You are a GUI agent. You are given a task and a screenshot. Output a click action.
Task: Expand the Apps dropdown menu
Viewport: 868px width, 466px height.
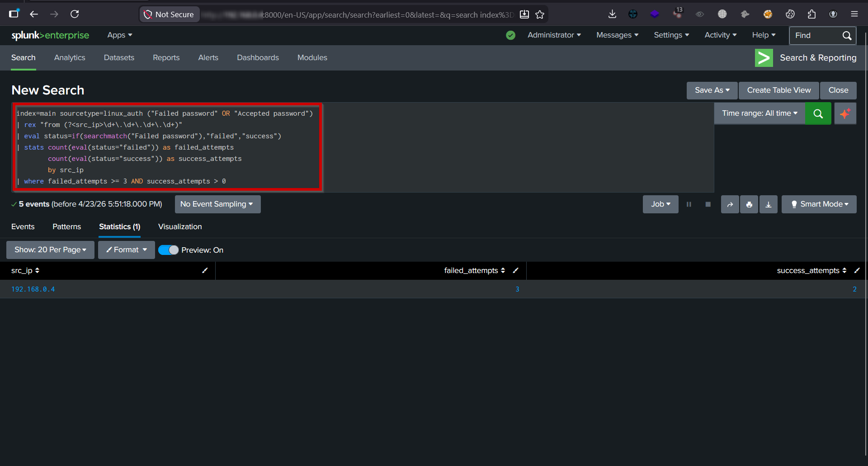point(120,35)
